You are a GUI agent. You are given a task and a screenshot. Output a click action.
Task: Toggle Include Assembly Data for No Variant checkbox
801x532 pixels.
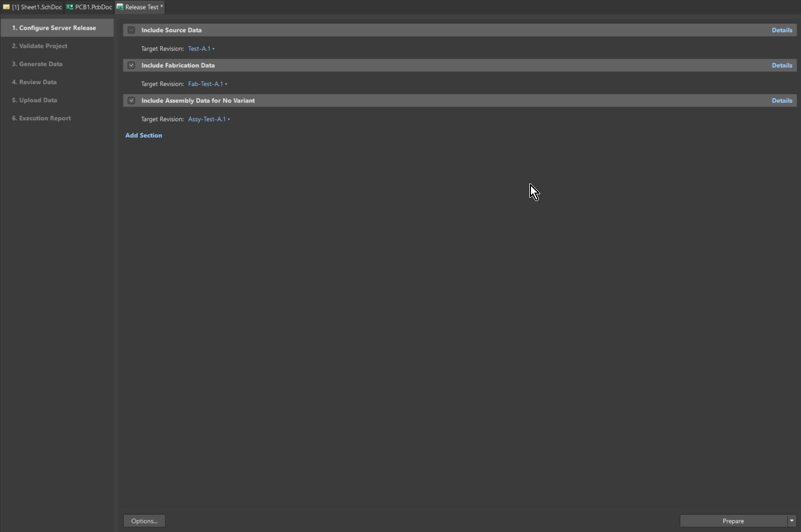click(131, 101)
